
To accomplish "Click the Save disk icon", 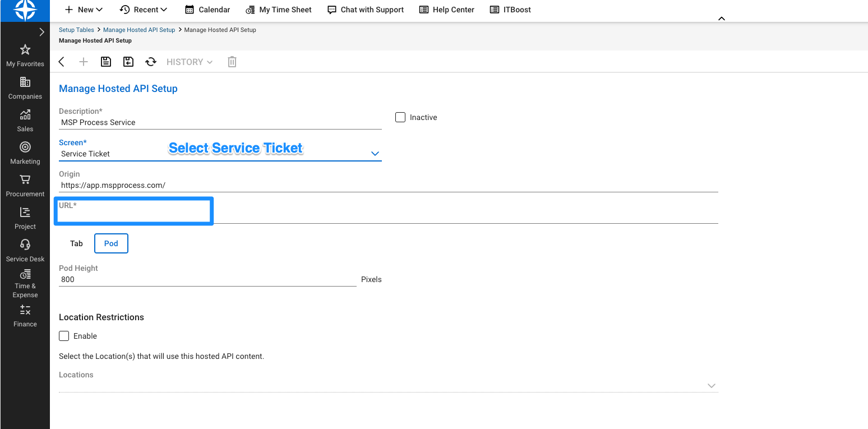I will pos(106,62).
